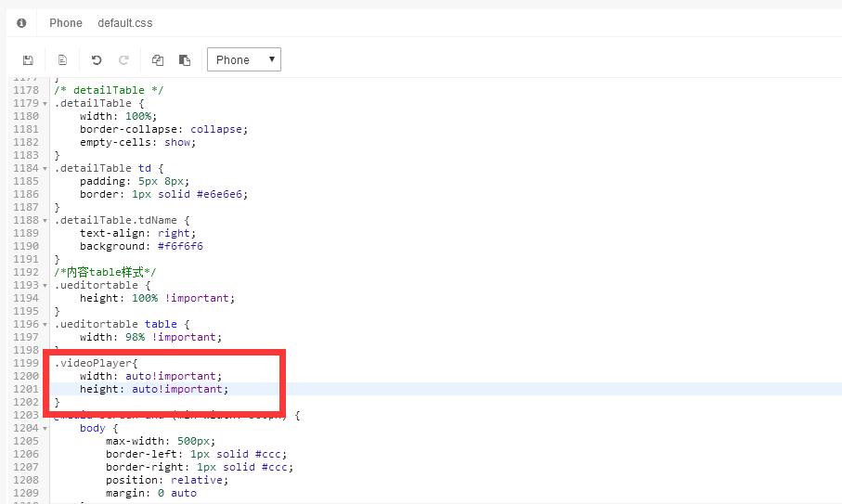This screenshot has height=504, width=842.
Task: Click the 'background: #f6f6f6' code line
Action: pyautogui.click(x=141, y=247)
